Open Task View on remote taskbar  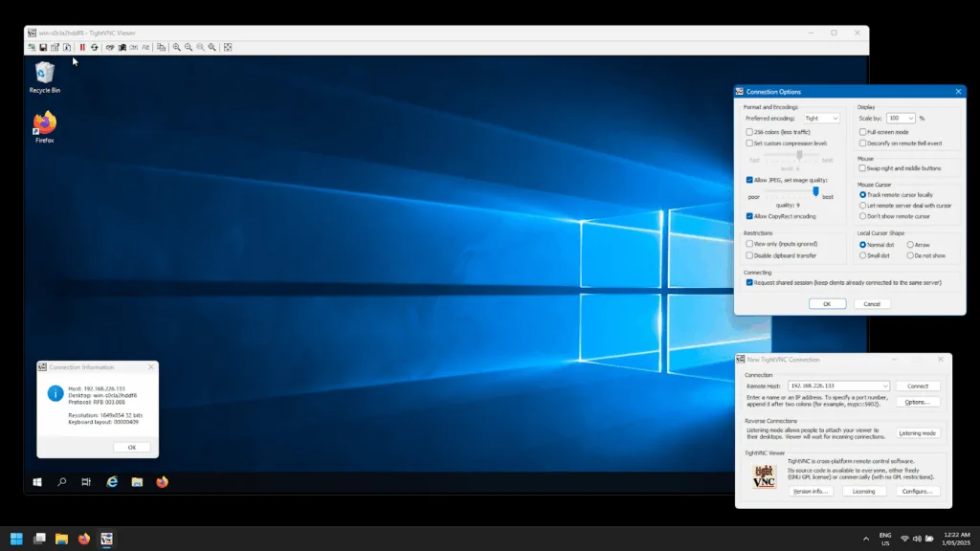tap(86, 482)
